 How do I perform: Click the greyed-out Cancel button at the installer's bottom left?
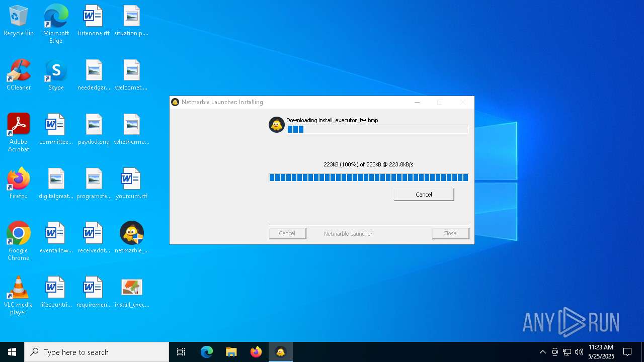point(287,233)
